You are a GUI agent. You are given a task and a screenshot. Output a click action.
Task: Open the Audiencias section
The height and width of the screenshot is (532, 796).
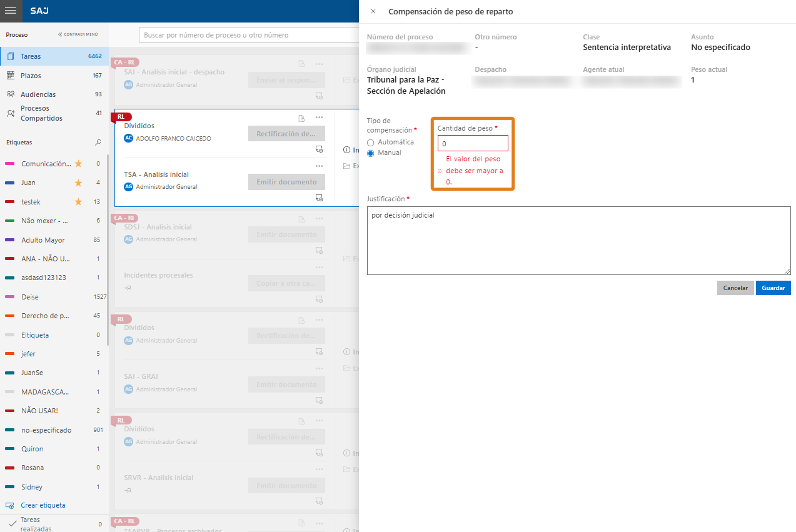[x=54, y=94]
